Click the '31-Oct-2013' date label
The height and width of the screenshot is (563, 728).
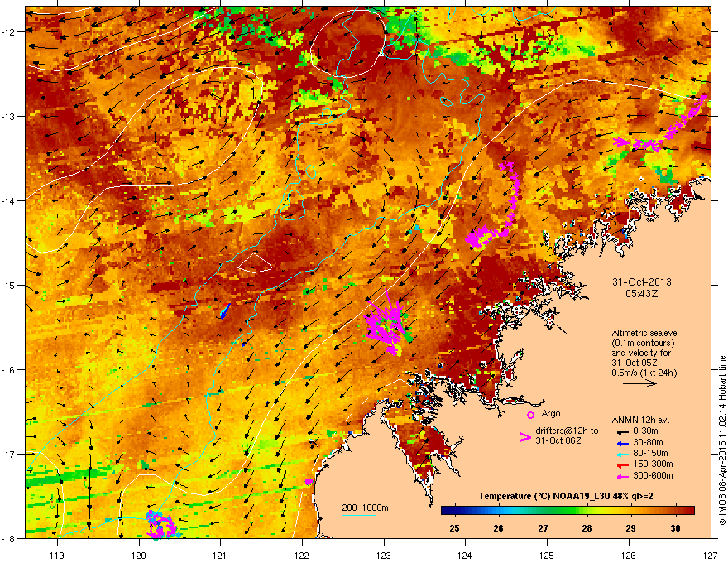[x=642, y=282]
